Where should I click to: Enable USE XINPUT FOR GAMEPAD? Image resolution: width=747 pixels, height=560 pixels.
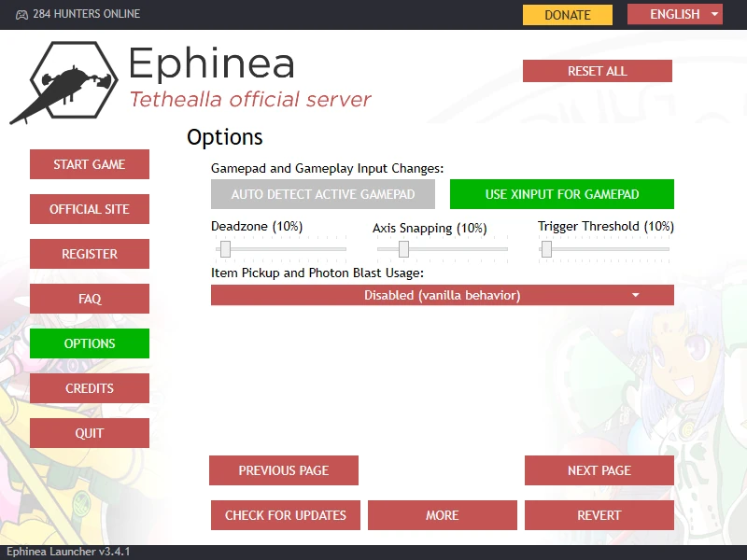pyautogui.click(x=564, y=194)
